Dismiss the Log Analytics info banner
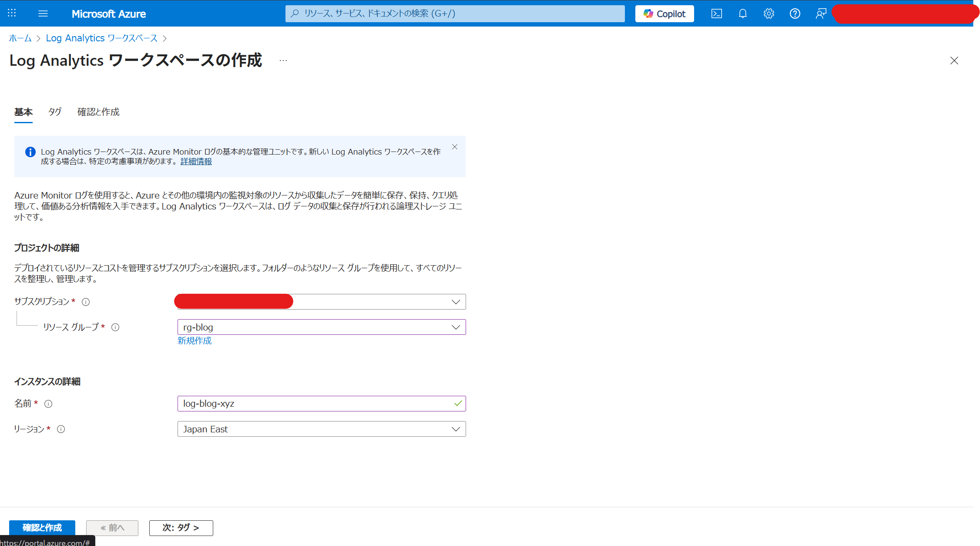This screenshot has height=546, width=980. (455, 147)
